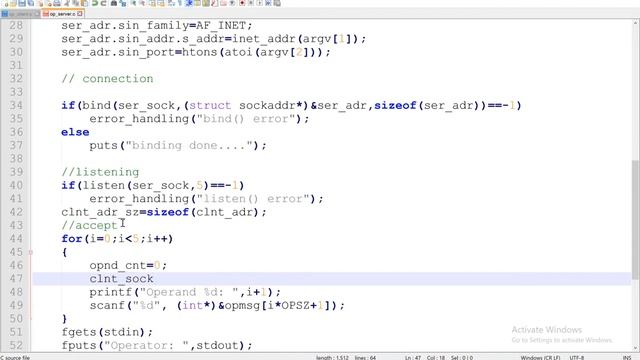This screenshot has height=360, width=640.
Task: Click 'scanf' on line 49
Action: [107, 305]
